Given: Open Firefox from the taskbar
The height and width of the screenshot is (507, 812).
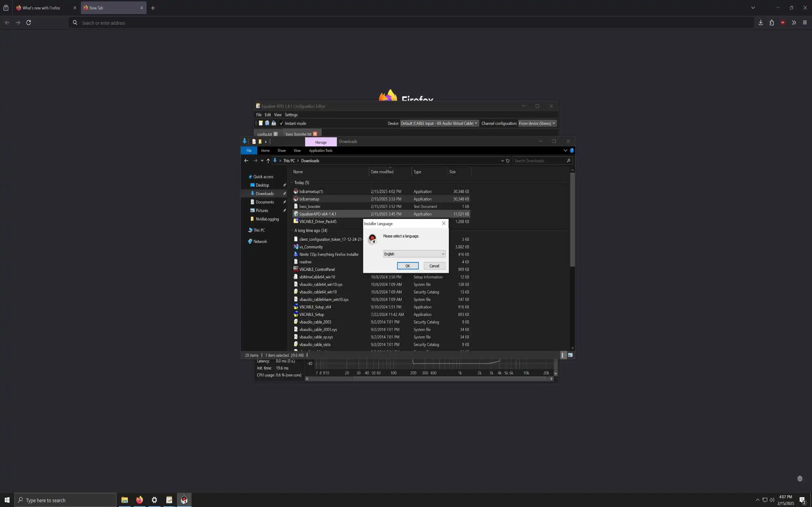Looking at the screenshot, I should tap(139, 500).
